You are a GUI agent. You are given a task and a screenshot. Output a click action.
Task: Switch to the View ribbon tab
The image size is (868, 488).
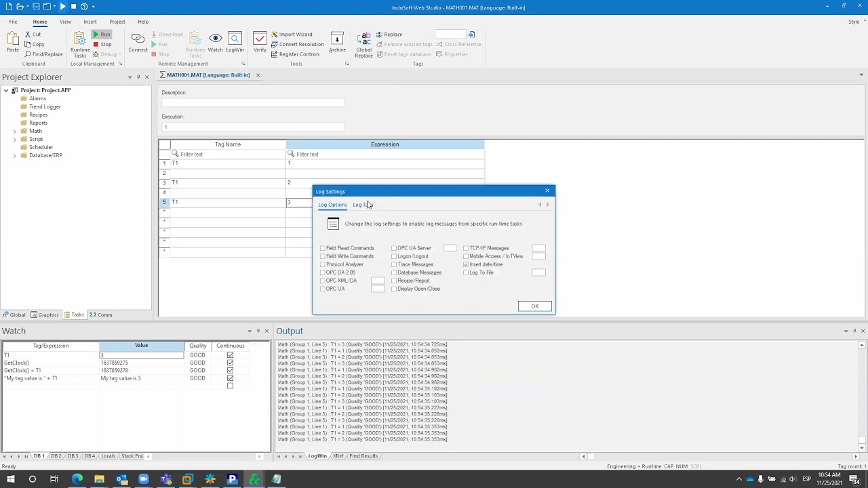(x=65, y=22)
